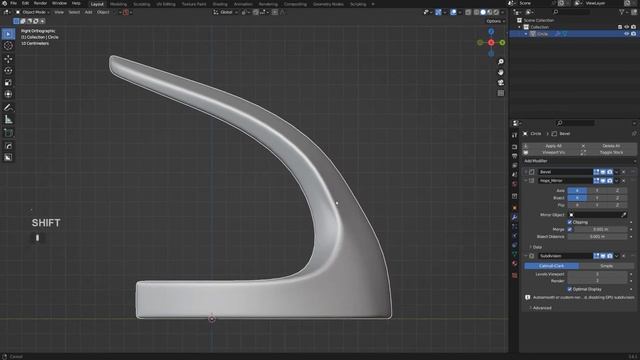Select the Add Cube tool
Screen dimensions: 640x360
[8, 133]
